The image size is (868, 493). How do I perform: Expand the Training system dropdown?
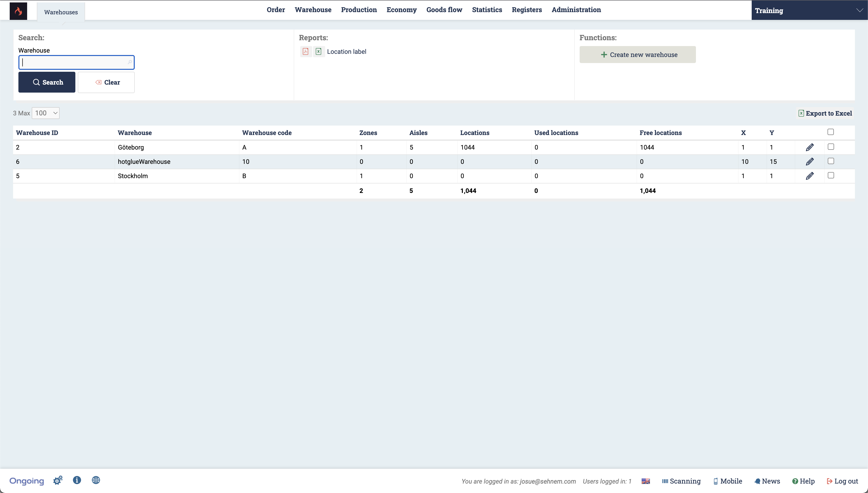point(809,10)
